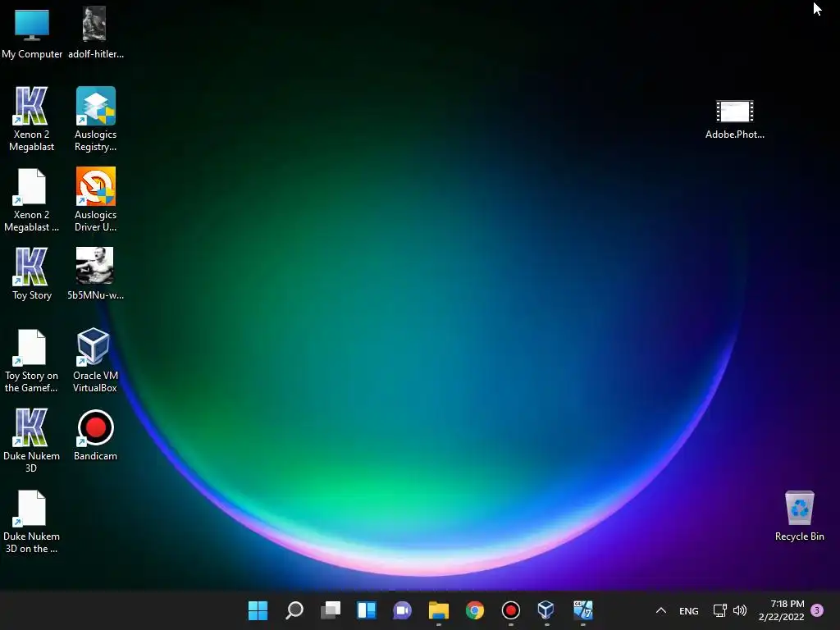Open Task View from taskbar

click(331, 610)
